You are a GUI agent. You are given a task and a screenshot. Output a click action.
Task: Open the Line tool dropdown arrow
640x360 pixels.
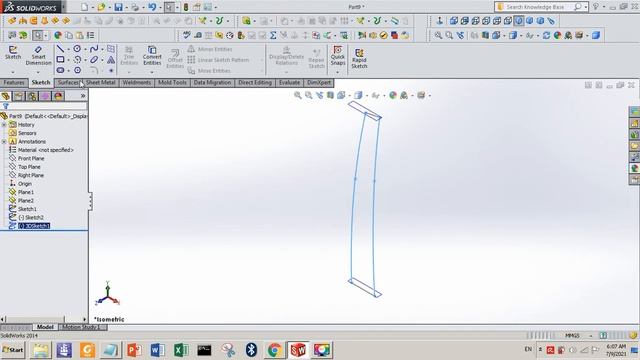pos(68,49)
